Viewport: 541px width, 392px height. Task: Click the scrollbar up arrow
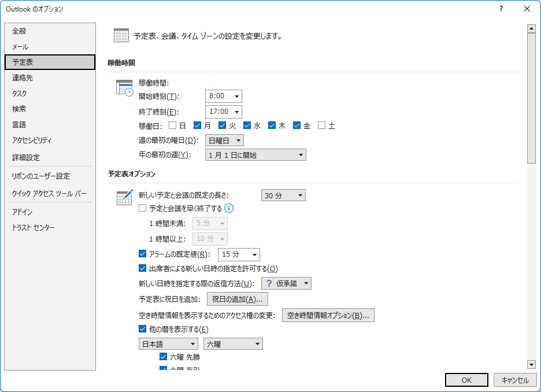(x=531, y=29)
